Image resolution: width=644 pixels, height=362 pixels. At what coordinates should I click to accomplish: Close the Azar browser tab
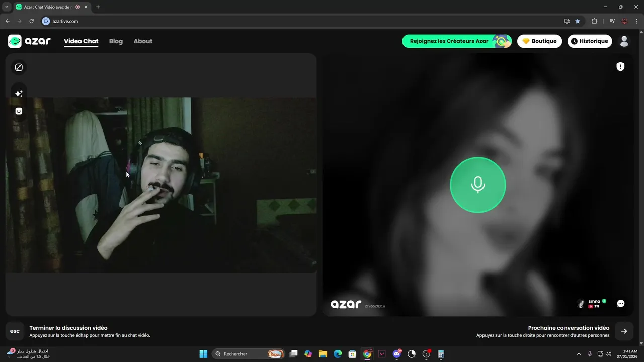click(86, 7)
